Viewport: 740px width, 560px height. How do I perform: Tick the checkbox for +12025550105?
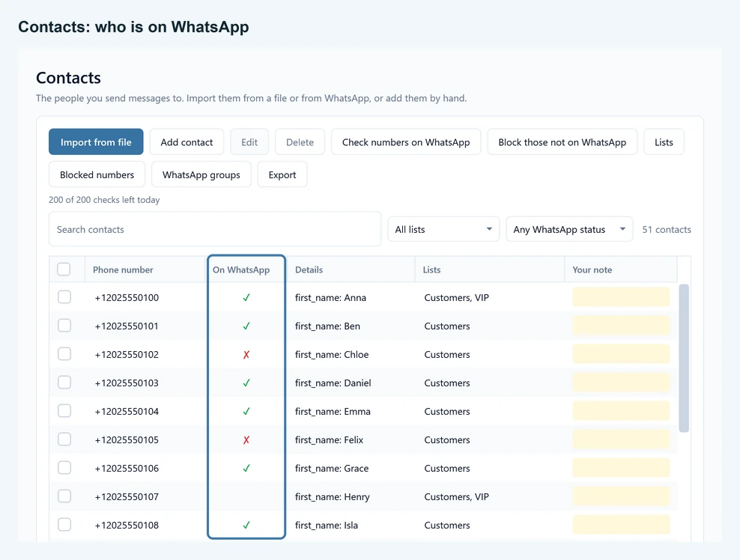(64, 439)
